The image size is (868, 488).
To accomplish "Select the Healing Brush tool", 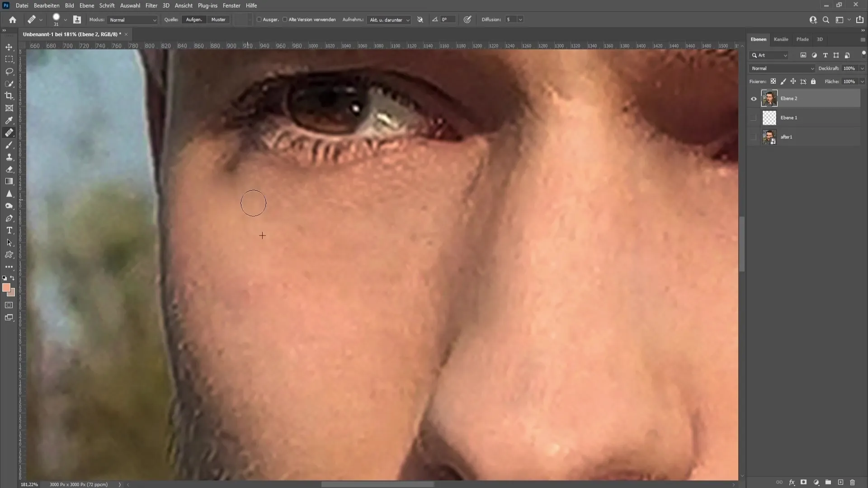I will tap(9, 132).
